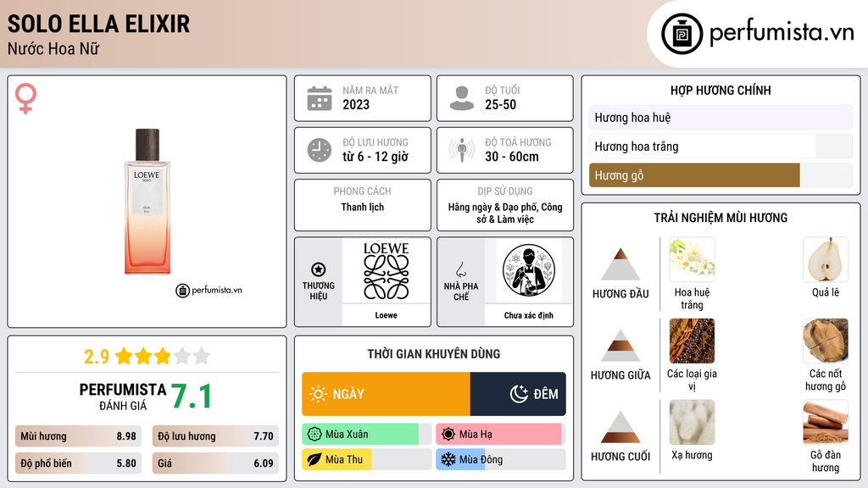Screen dimensions: 868x488
Task: Click the perfumista.vn watermark under the bottle
Action: (x=209, y=290)
